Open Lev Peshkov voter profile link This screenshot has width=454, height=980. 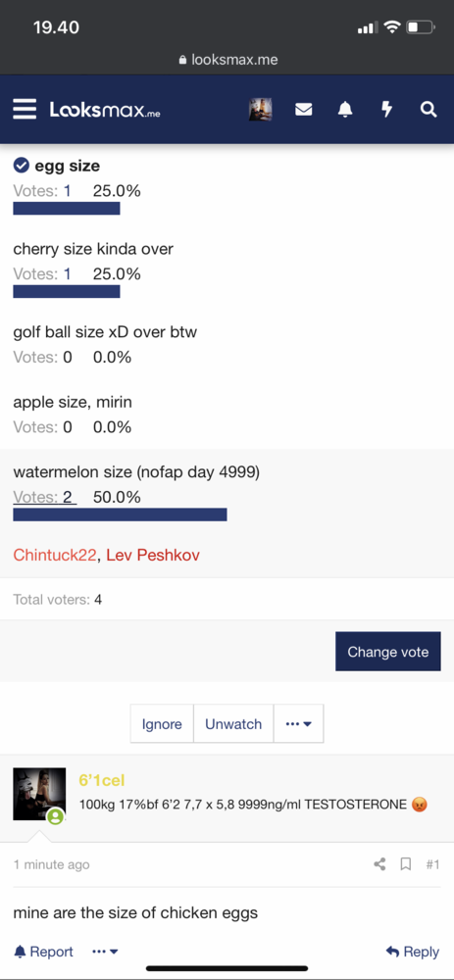tap(153, 555)
